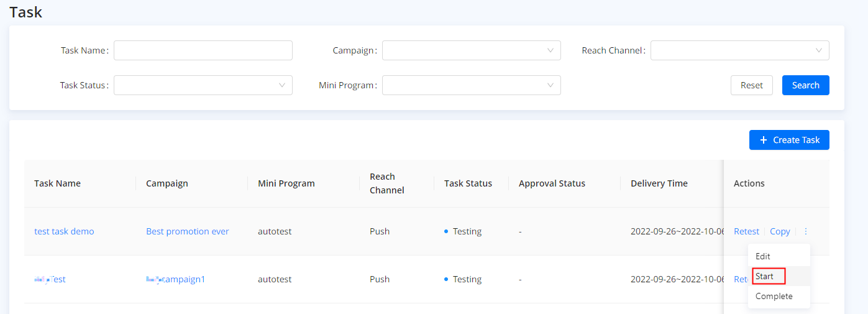
Task: Click the Create Task button
Action: [789, 140]
